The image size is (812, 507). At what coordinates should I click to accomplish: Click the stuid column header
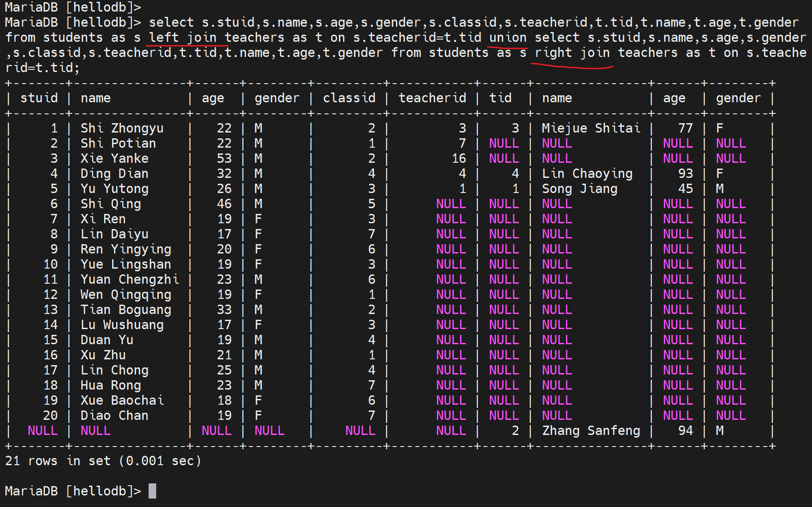pyautogui.click(x=39, y=98)
